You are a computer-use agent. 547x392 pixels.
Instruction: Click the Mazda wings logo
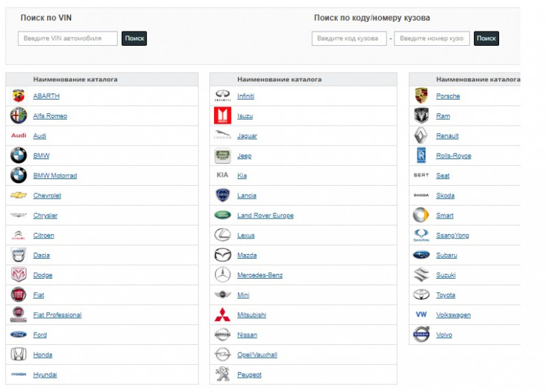(223, 255)
